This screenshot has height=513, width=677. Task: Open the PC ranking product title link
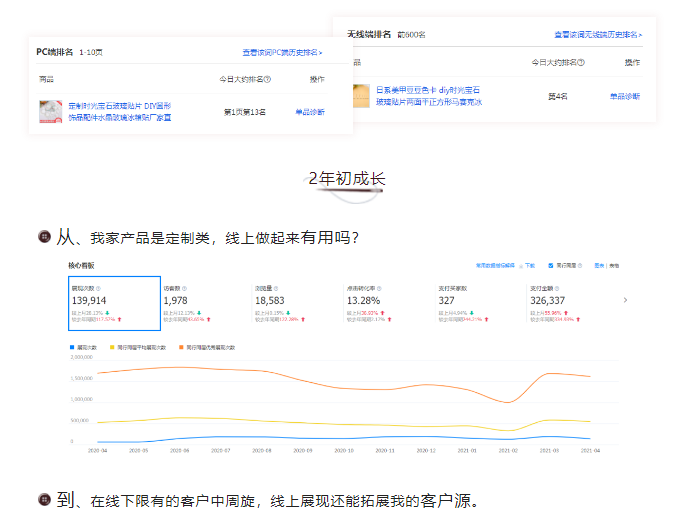pos(120,111)
